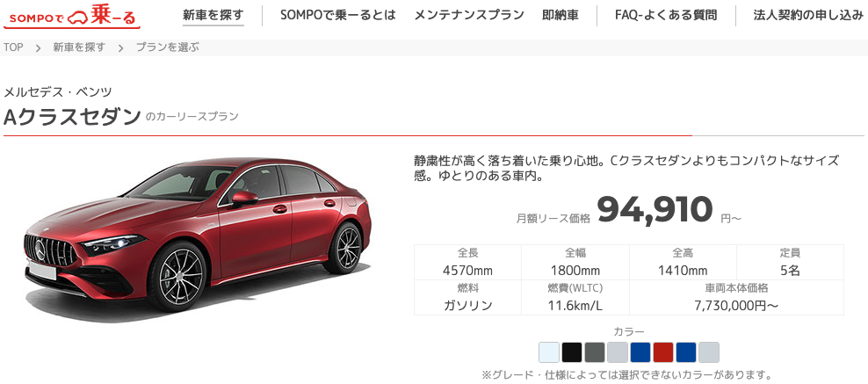Choose the black color swatch
The height and width of the screenshot is (384, 868).
coord(572,351)
